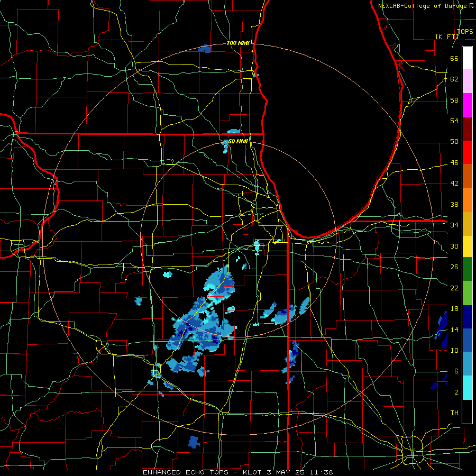This screenshot has height=476, width=476.
Task: Choose the light orange legend swatch
Action: click(467, 200)
